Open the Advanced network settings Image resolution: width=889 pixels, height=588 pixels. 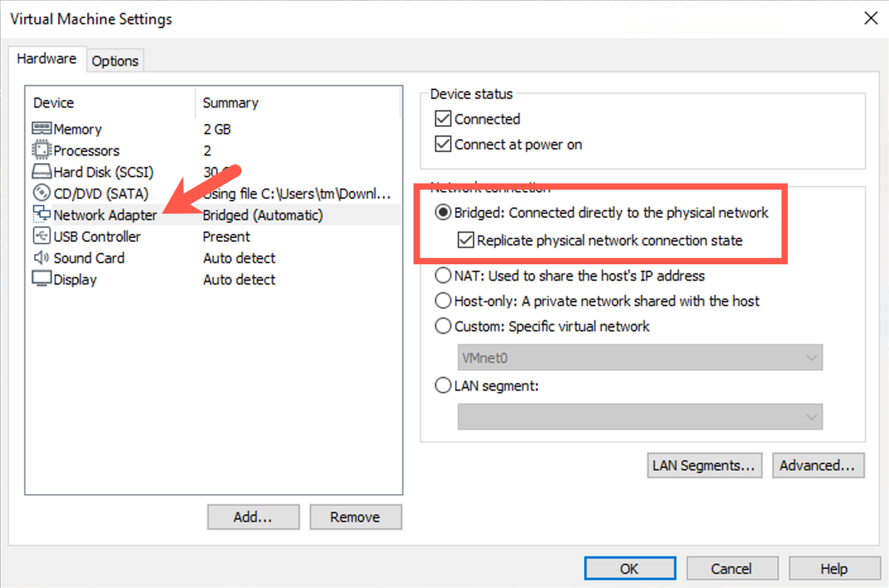coord(818,465)
